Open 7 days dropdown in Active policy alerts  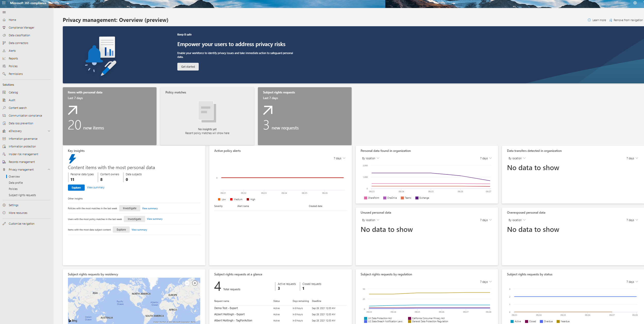coord(339,158)
